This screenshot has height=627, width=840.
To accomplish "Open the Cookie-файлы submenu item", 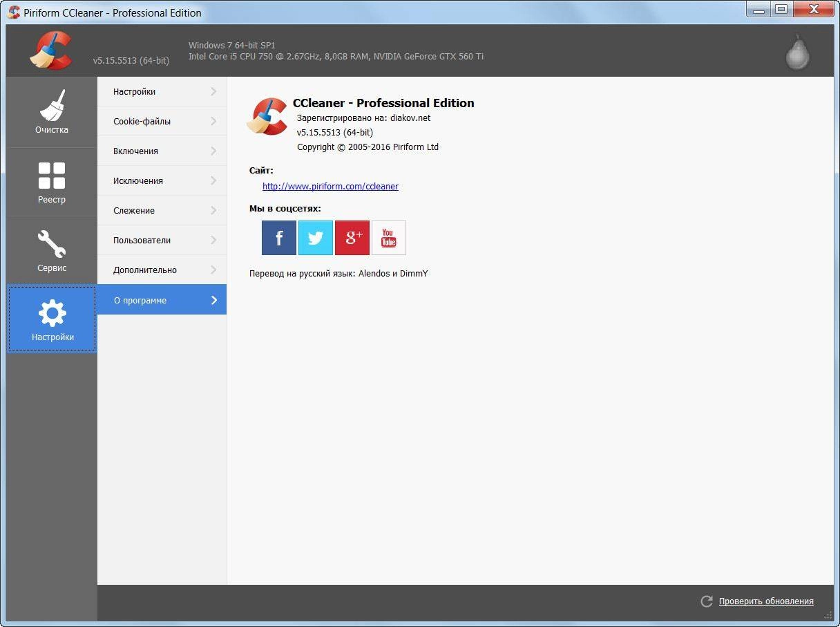I will (x=162, y=121).
